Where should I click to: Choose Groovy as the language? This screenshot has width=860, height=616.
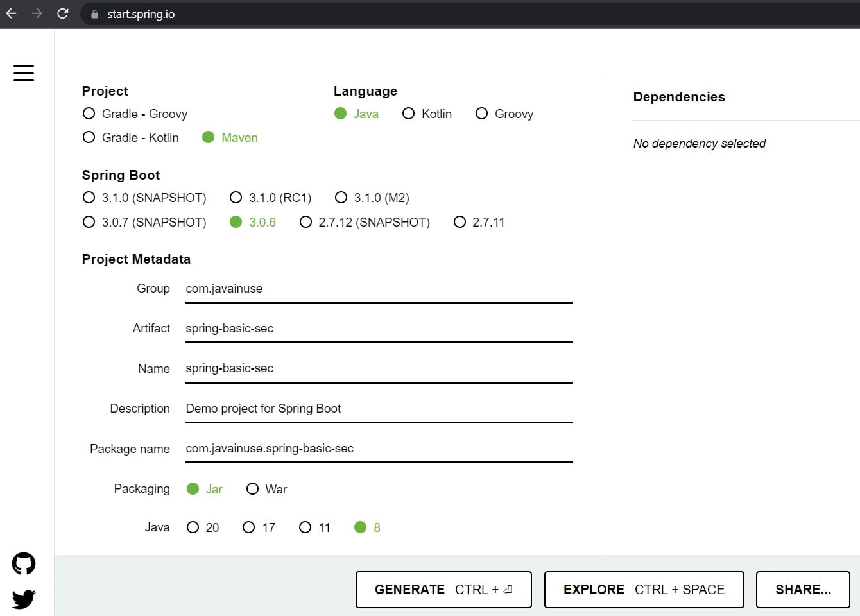coord(504,114)
